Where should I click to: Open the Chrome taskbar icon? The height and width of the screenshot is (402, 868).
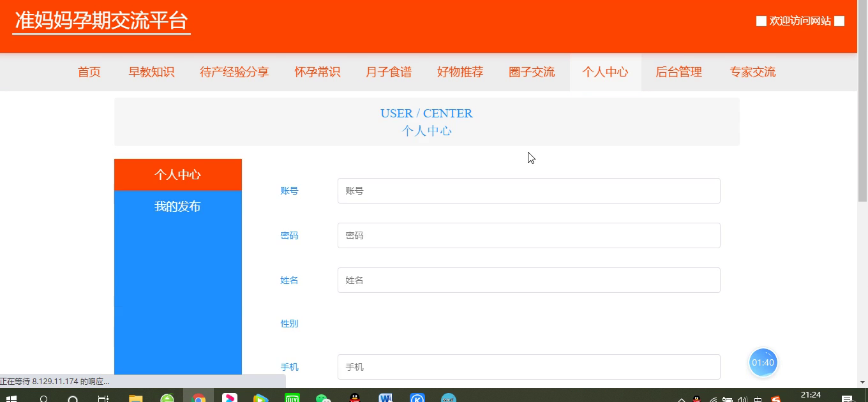pyautogui.click(x=198, y=398)
